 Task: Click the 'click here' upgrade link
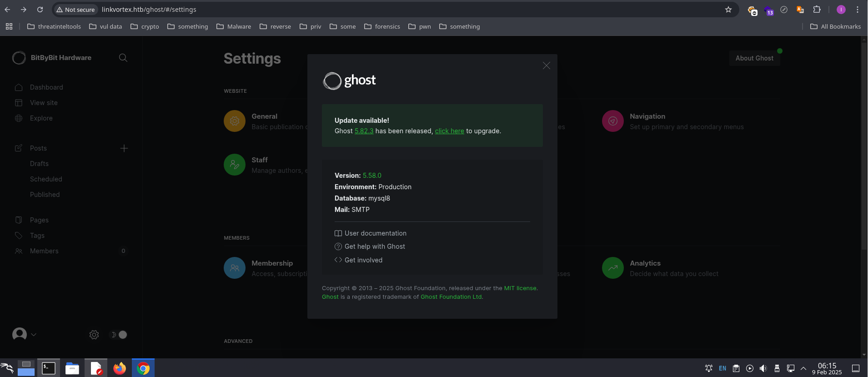pos(449,131)
